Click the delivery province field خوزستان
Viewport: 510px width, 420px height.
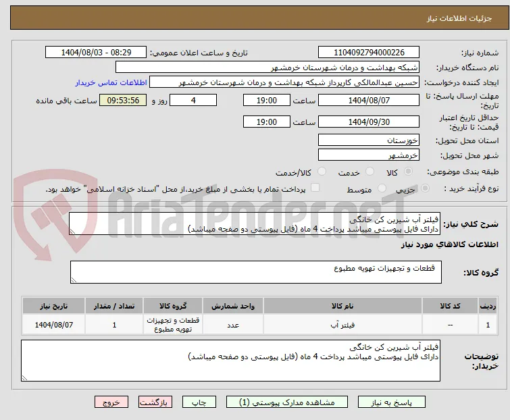pos(369,140)
